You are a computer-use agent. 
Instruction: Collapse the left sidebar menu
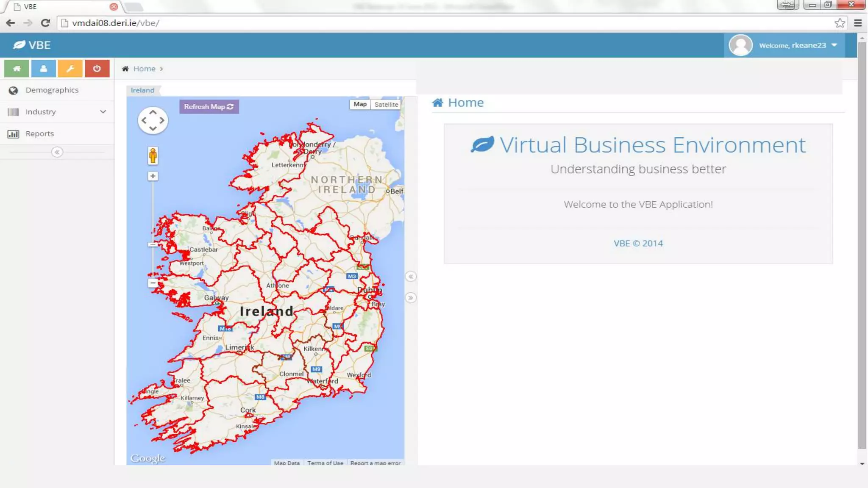pos(57,152)
